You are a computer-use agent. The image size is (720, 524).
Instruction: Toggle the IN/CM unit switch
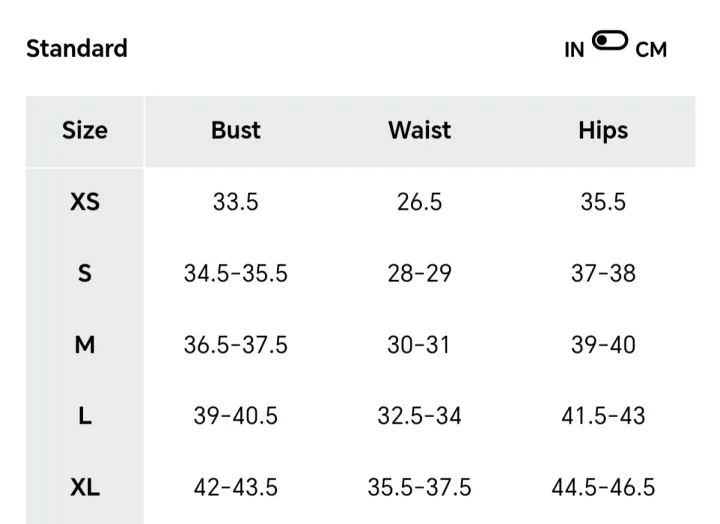[609, 40]
